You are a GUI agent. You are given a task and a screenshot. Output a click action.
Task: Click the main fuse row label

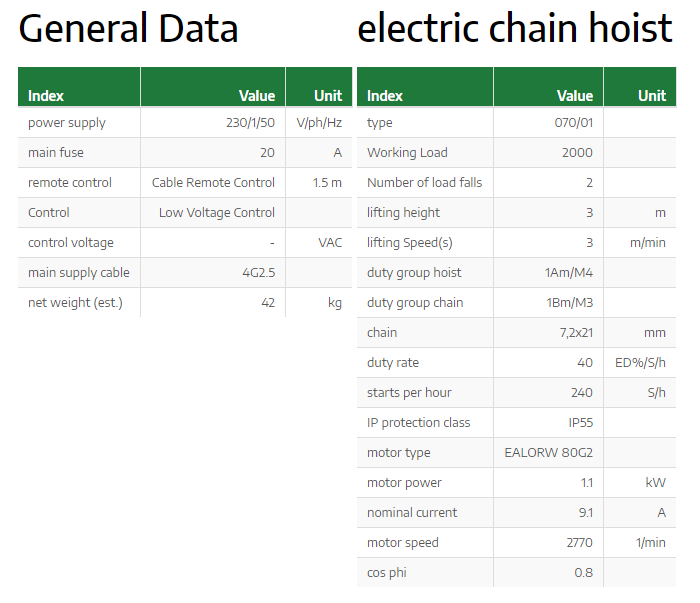56,153
